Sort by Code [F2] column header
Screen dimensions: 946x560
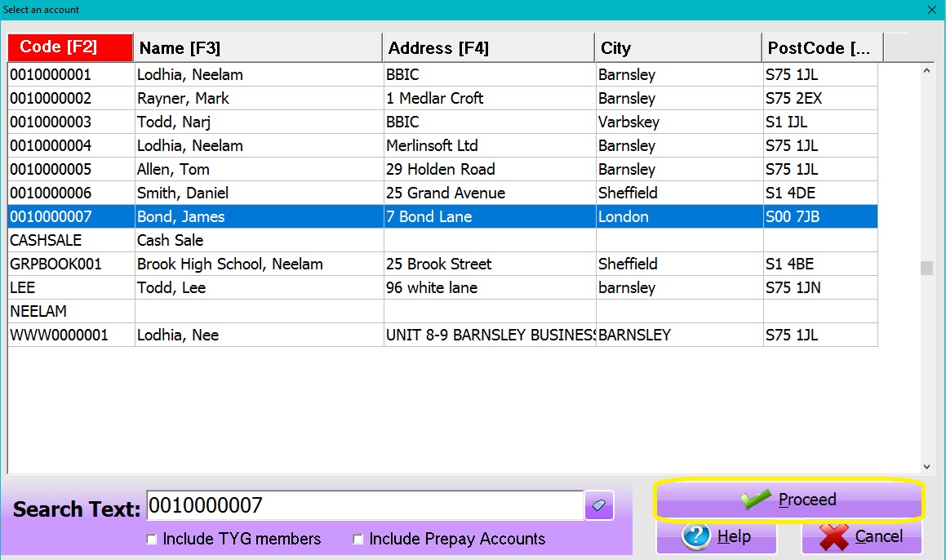click(x=70, y=47)
